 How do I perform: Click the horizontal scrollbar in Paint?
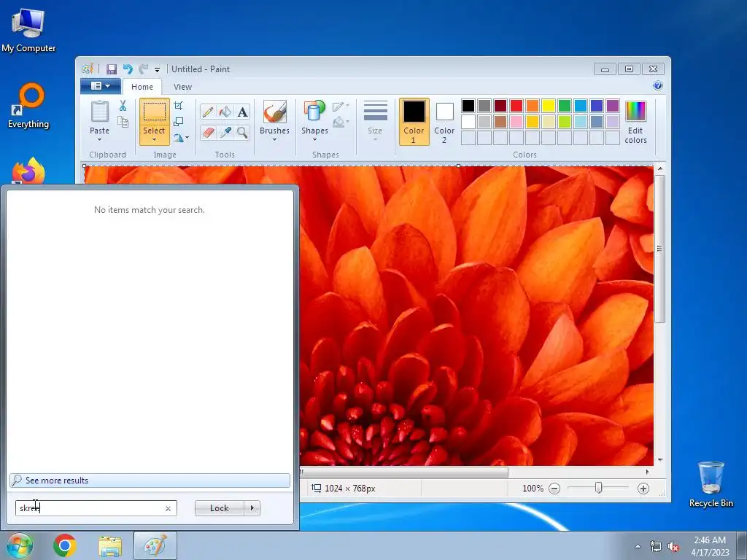404,472
